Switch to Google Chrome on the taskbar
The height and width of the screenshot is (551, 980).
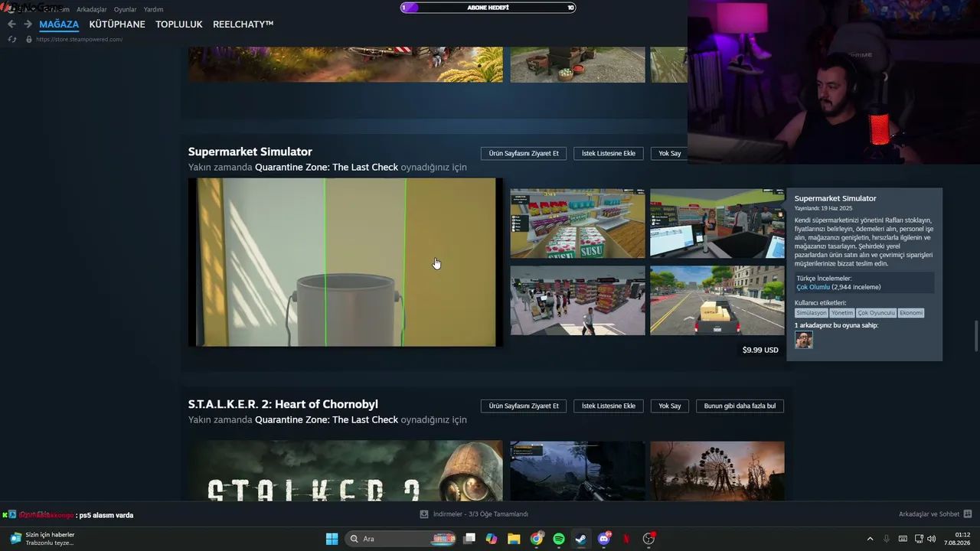coord(537,539)
